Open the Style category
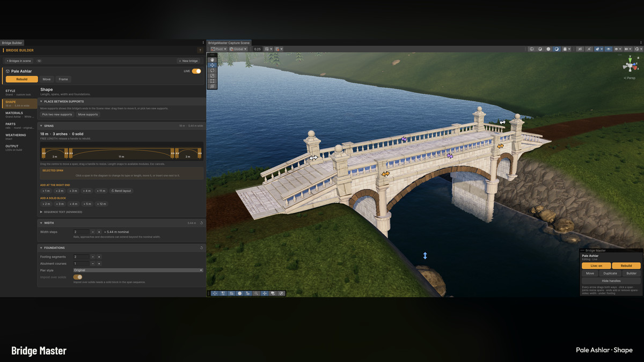The image size is (644, 362). tap(19, 92)
